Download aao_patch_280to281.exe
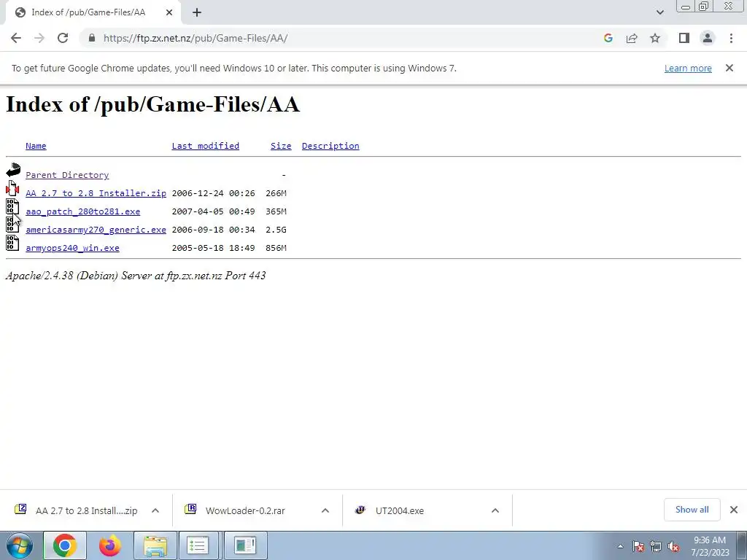The image size is (747, 560). (x=83, y=211)
